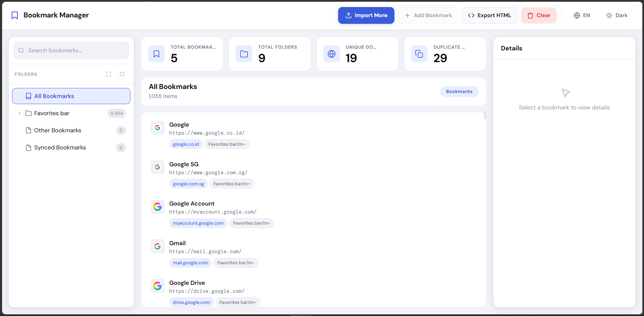The image size is (644, 316).
Task: Click the Search bookmarks input field
Action: [71, 50]
